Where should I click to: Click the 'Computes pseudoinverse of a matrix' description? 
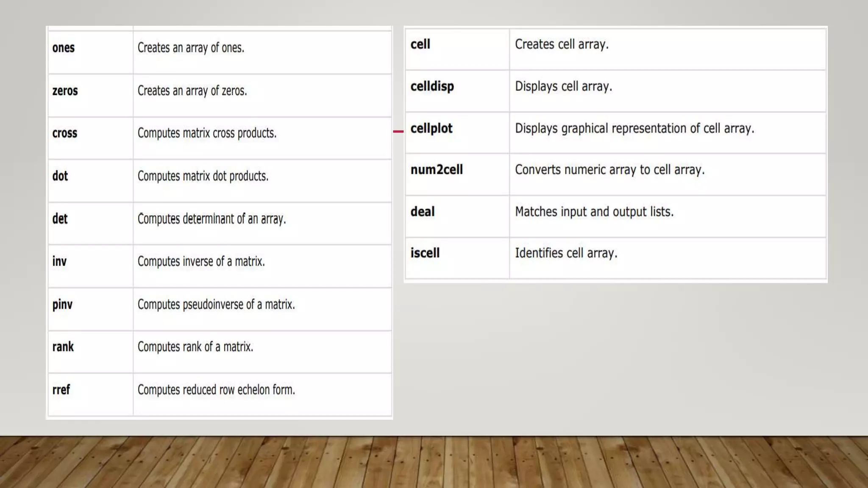(x=216, y=305)
